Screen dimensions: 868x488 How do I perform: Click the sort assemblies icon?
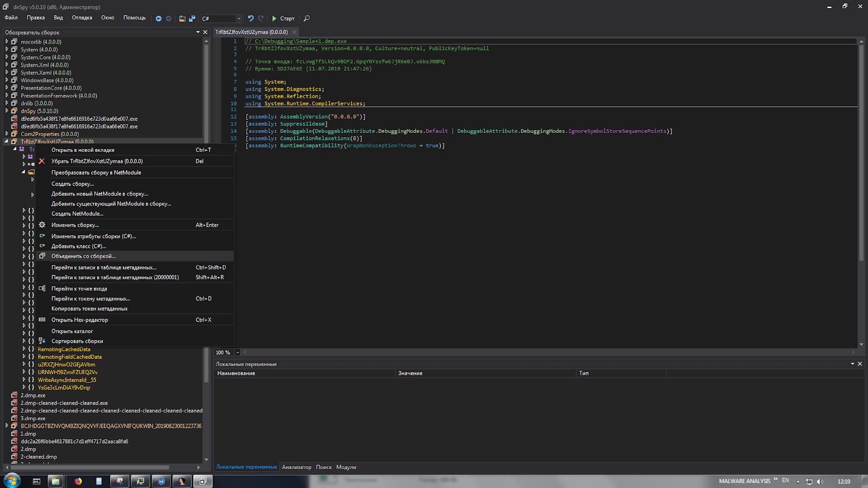(42, 341)
